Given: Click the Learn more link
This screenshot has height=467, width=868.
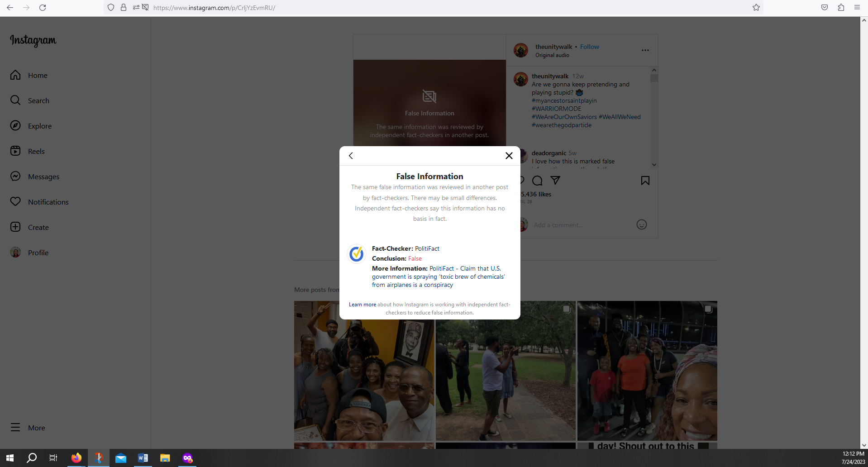Looking at the screenshot, I should [362, 305].
